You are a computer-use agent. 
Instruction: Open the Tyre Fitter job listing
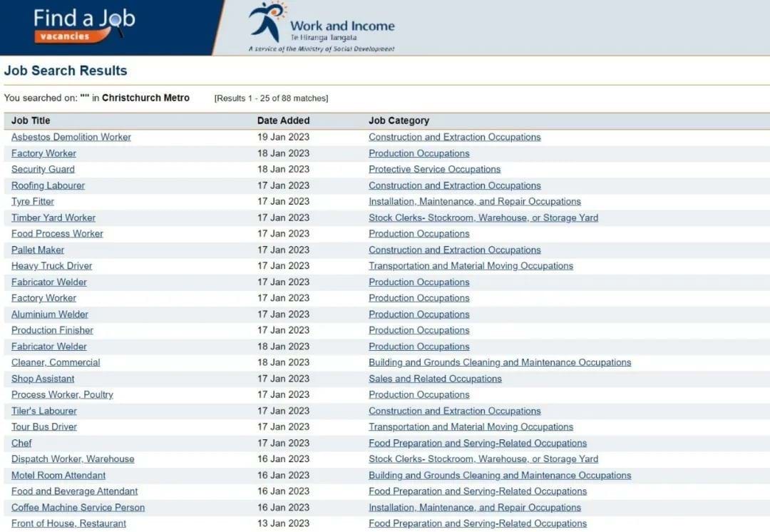coord(33,201)
